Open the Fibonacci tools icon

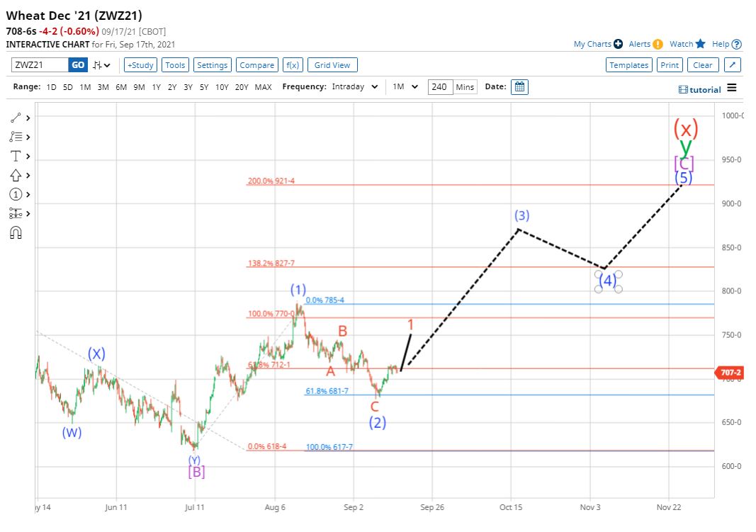point(16,137)
